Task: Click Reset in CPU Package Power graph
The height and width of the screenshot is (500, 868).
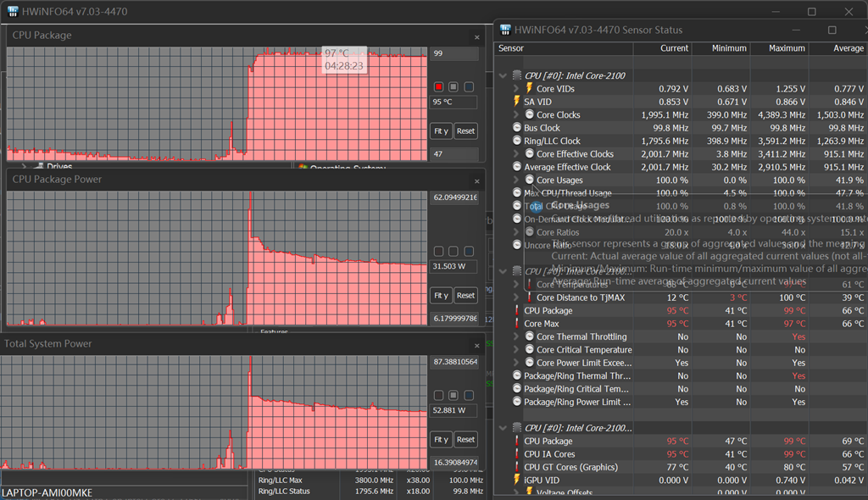Action: 465,295
